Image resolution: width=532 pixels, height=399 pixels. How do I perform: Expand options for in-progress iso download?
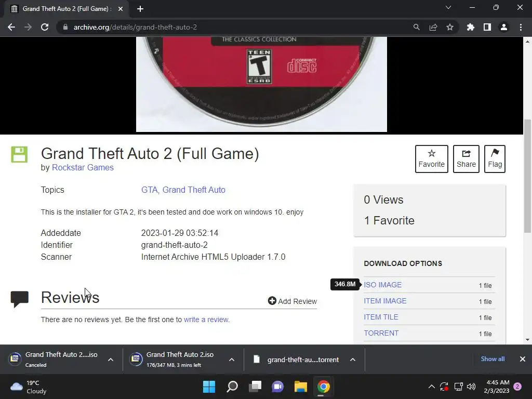232,360
